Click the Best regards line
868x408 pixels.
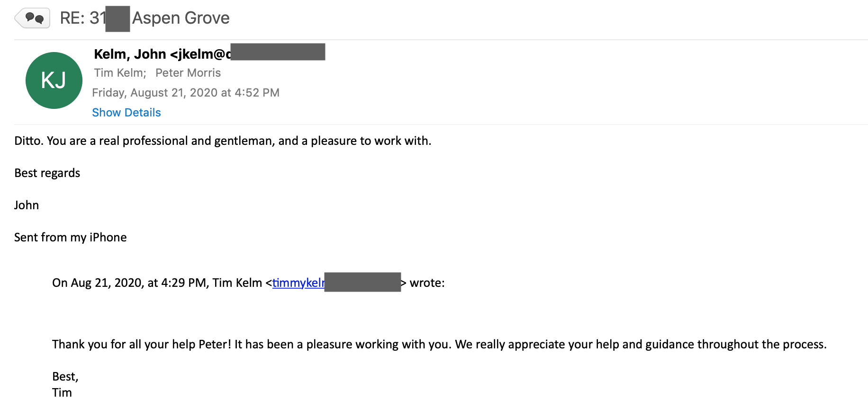click(x=47, y=173)
